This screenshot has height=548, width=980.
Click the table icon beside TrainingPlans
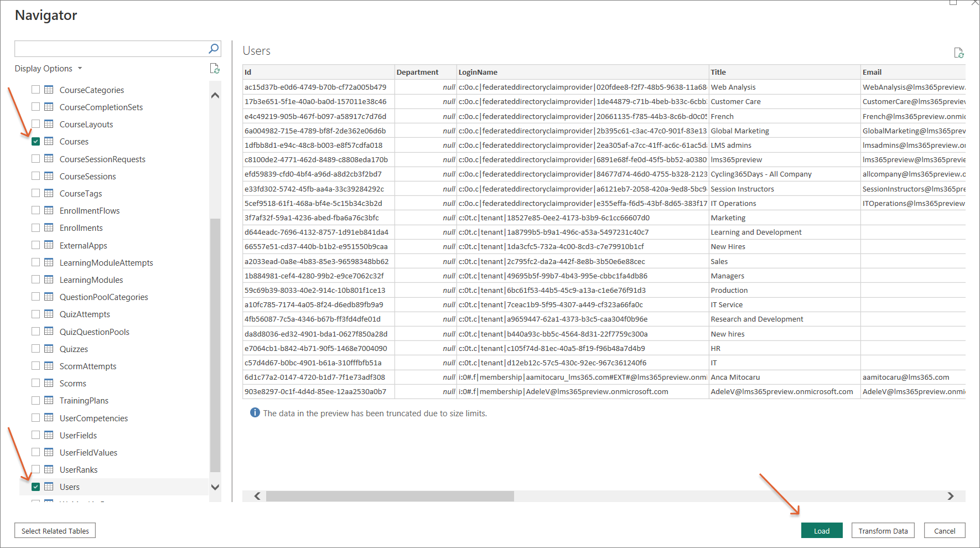(49, 400)
